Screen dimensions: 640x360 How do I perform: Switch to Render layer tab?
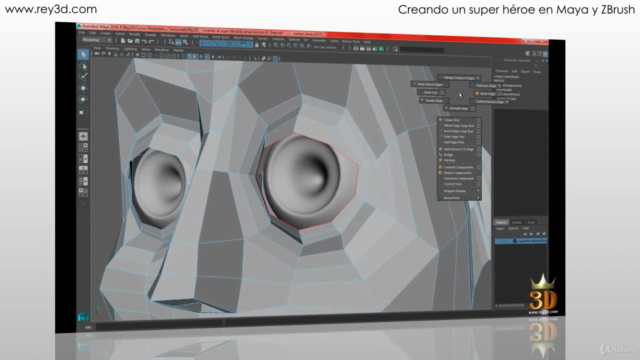point(517,222)
